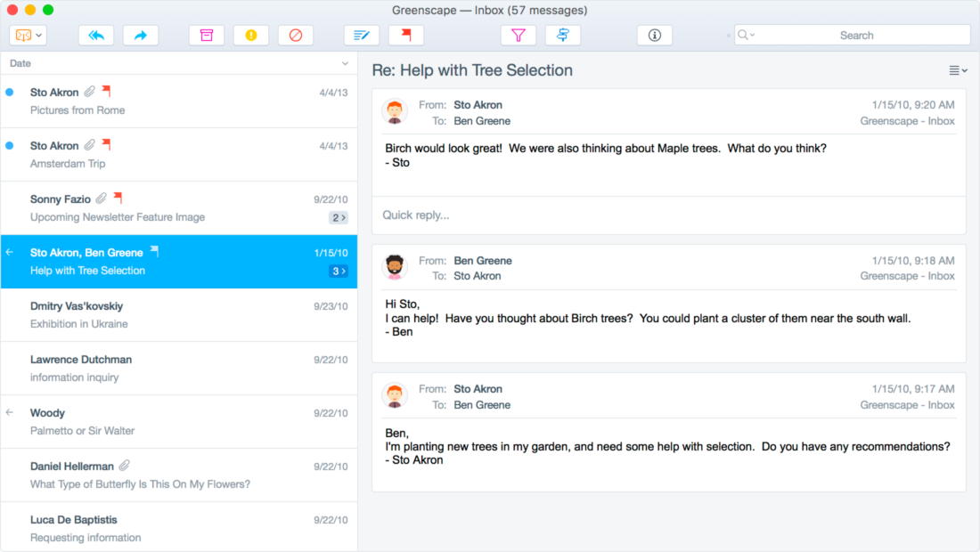Toggle unread dot on Pictures from Rome
The width and height of the screenshot is (980, 552).
[x=10, y=93]
